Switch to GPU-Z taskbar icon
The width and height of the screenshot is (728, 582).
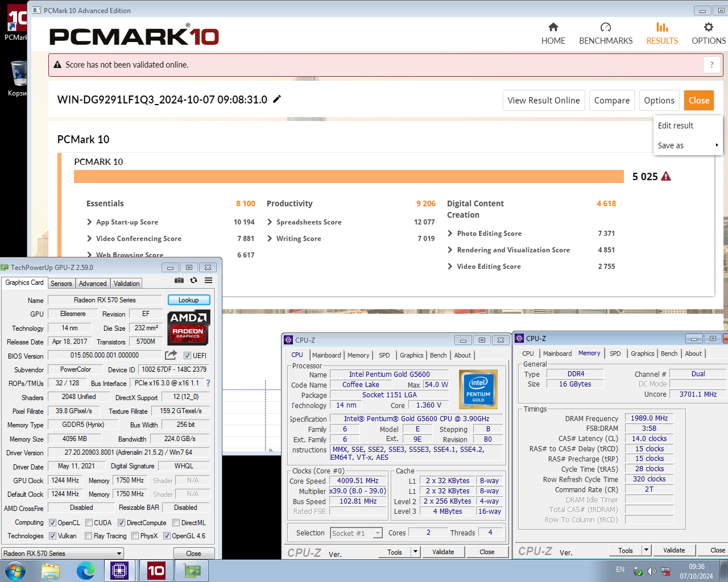[x=192, y=571]
